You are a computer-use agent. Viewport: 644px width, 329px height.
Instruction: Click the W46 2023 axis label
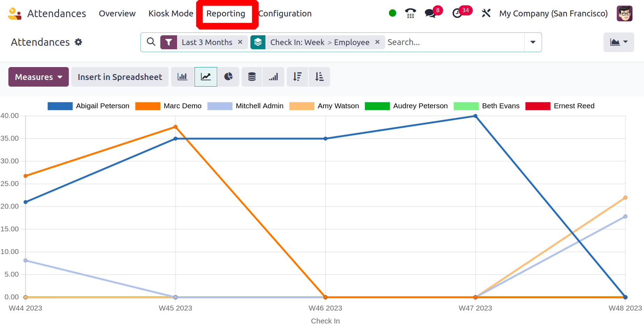tap(325, 308)
